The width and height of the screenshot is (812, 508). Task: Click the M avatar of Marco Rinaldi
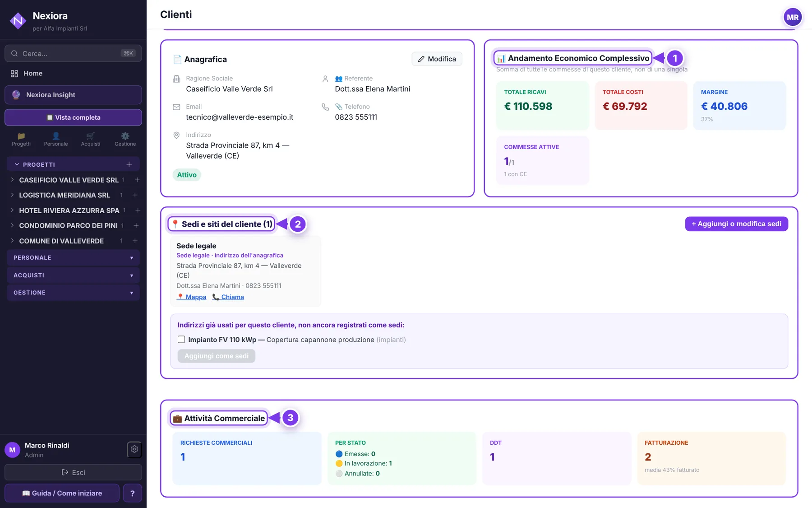(12, 450)
